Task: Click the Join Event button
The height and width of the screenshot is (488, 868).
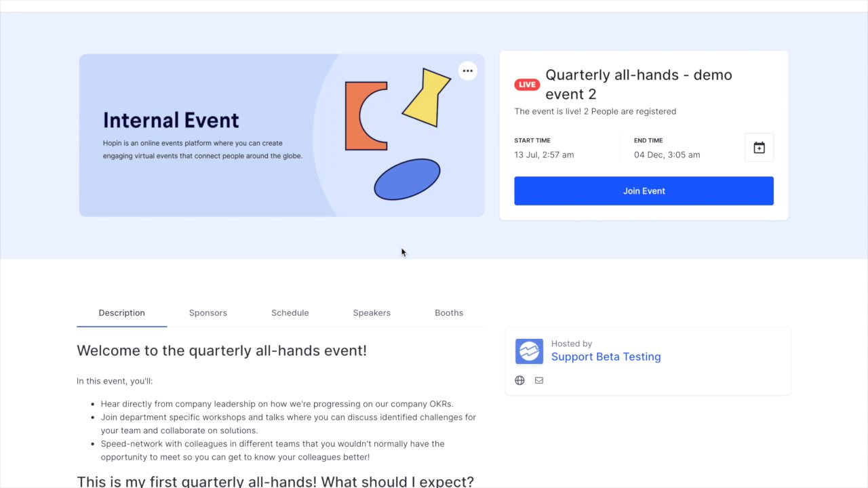Action: click(x=644, y=191)
